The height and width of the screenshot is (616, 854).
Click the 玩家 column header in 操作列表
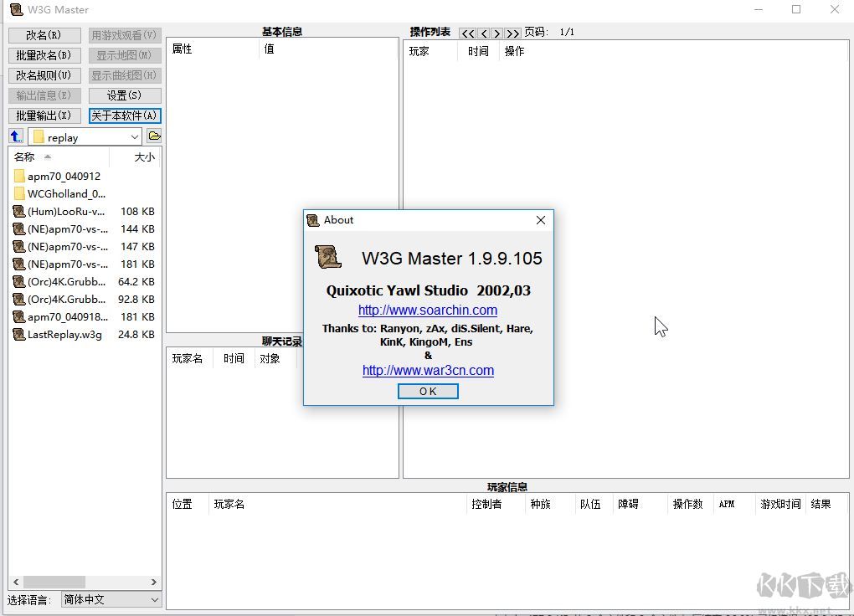(430, 51)
